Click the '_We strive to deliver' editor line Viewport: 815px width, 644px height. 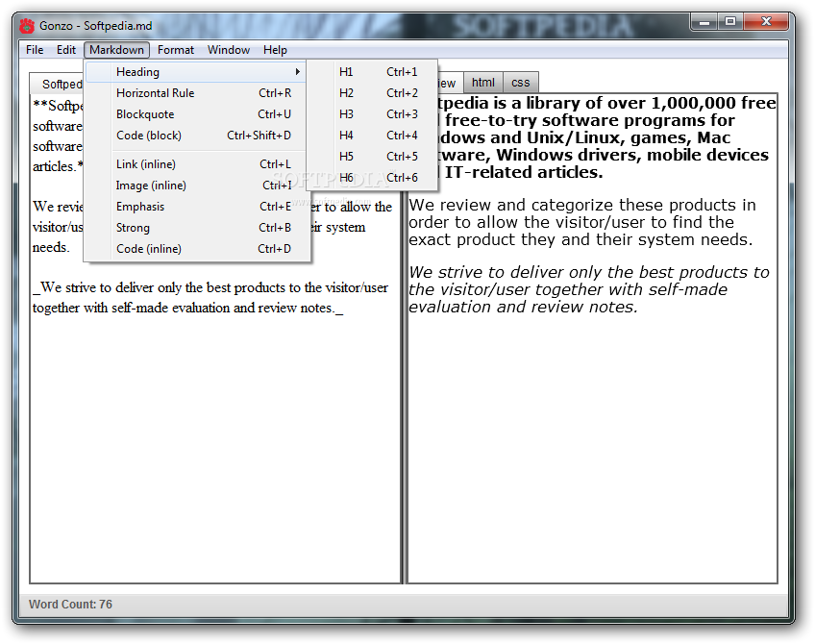(x=210, y=298)
